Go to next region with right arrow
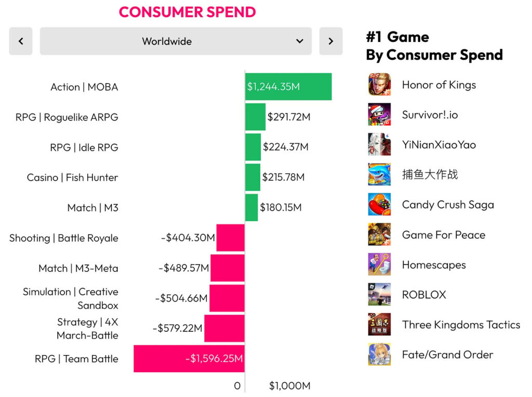This screenshot has height=397, width=532. pyautogui.click(x=331, y=41)
